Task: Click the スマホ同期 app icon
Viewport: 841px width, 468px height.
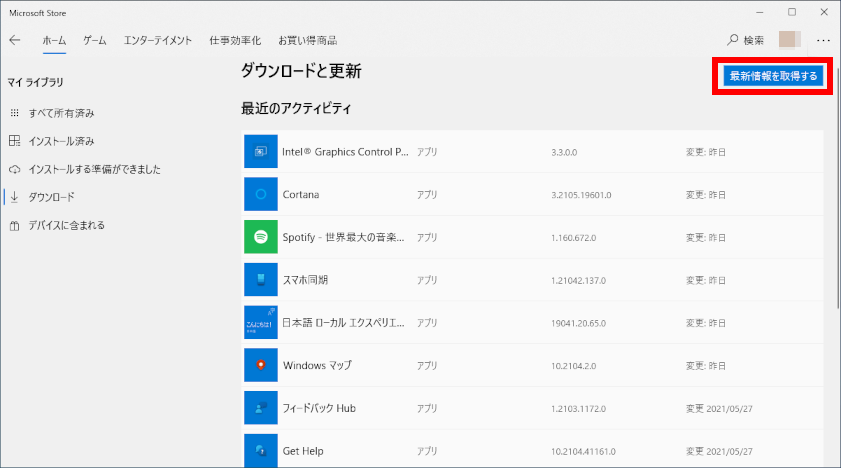Action: (x=261, y=279)
